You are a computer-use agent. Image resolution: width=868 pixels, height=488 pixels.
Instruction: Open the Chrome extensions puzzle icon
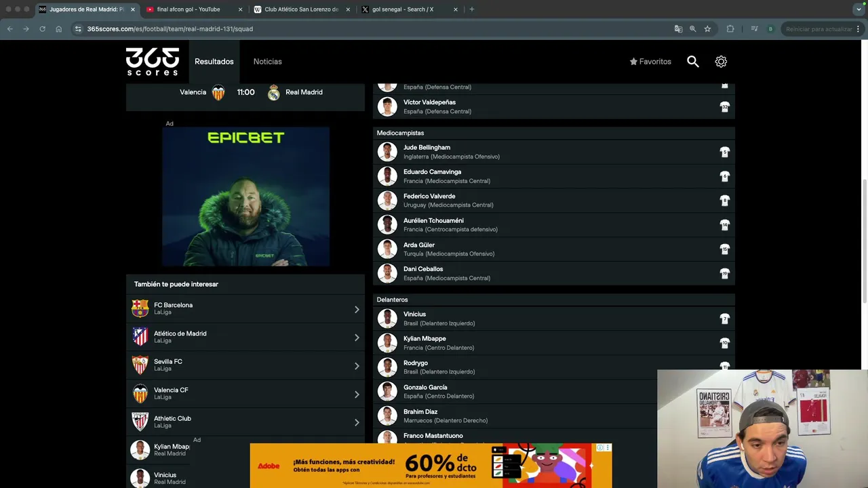tap(730, 29)
